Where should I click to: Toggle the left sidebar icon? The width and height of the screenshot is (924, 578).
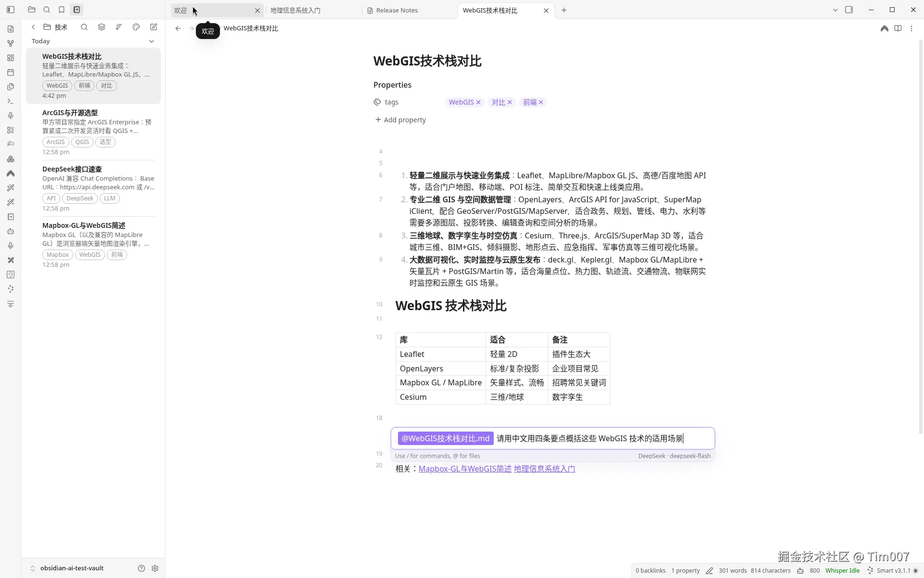[x=11, y=10]
